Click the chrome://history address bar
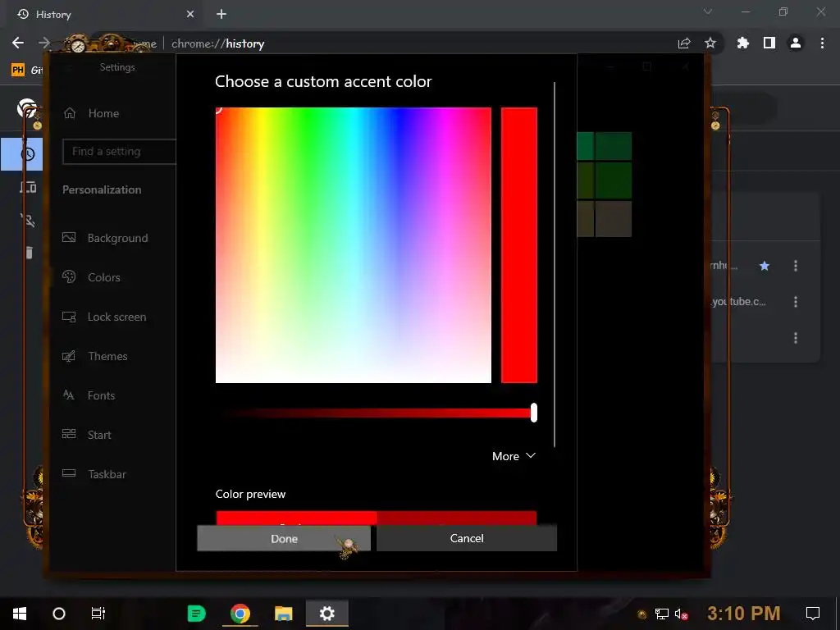 click(217, 43)
